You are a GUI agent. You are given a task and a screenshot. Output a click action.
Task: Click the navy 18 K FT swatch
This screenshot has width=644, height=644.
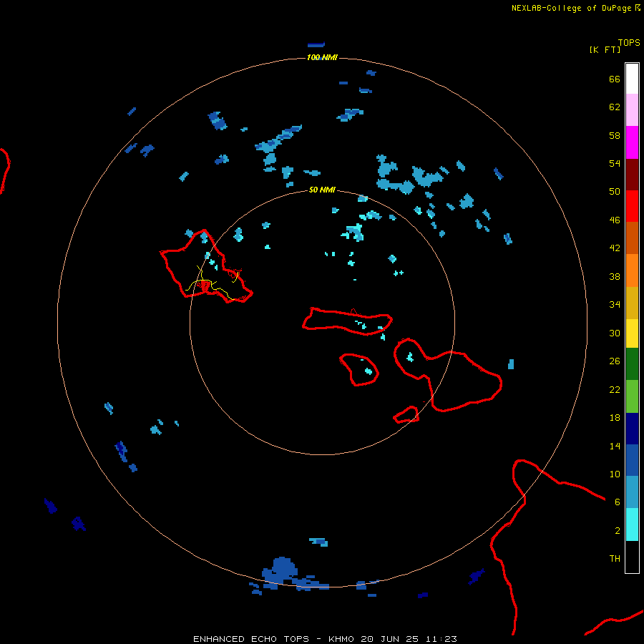click(632, 429)
